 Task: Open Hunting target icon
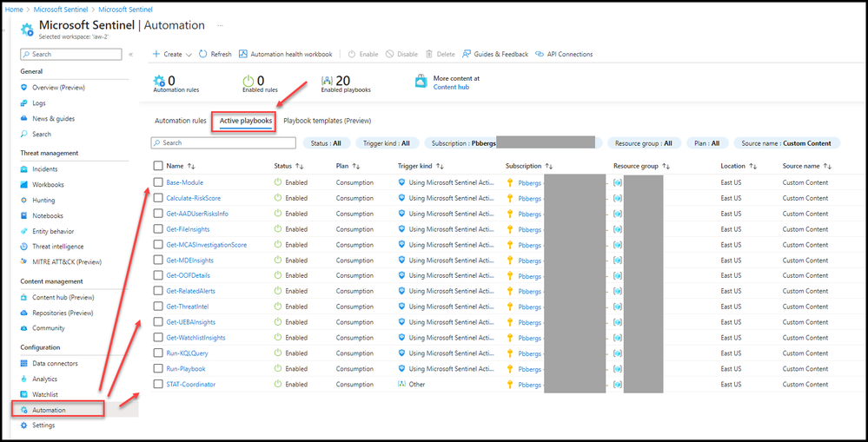[x=23, y=201]
